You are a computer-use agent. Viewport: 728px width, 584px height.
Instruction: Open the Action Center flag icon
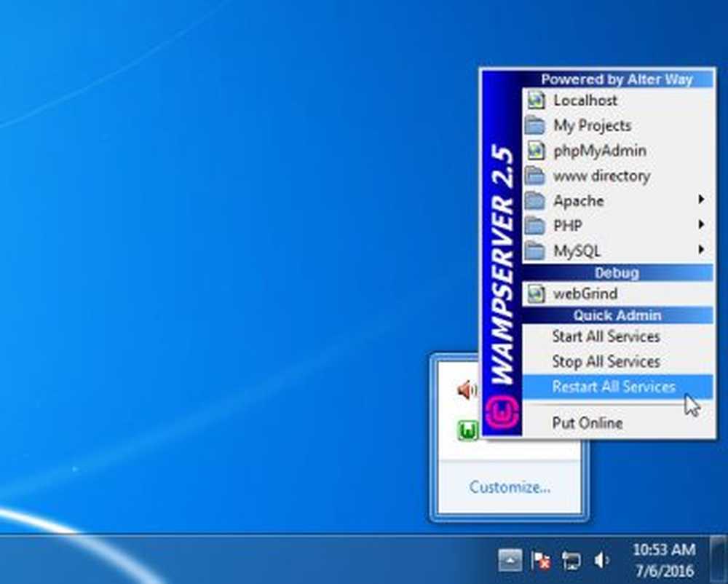[x=540, y=560]
